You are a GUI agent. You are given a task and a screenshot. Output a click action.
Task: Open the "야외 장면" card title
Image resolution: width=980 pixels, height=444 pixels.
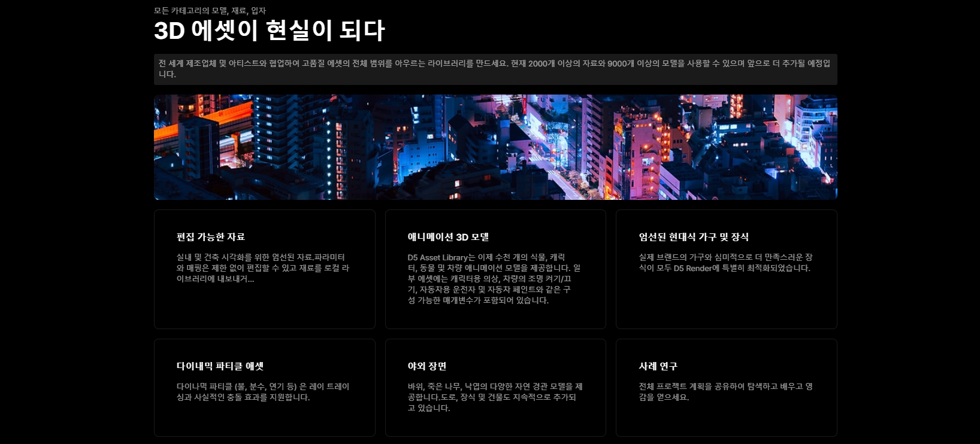pos(427,366)
